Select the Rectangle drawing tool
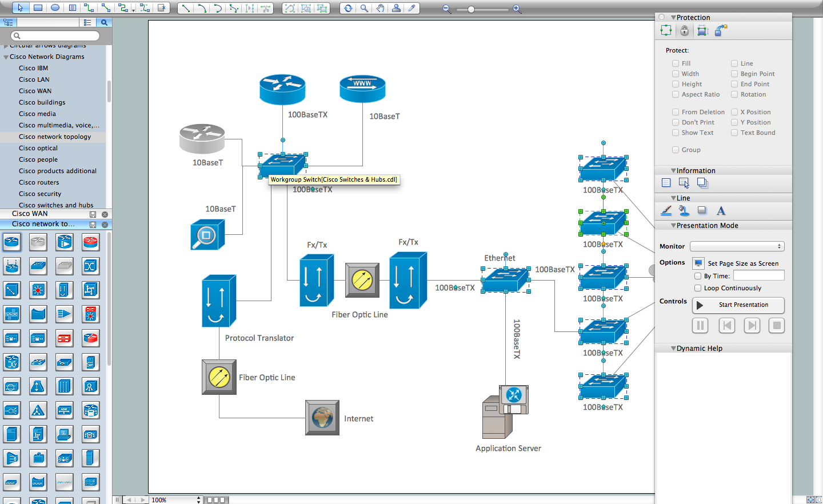 coord(37,8)
